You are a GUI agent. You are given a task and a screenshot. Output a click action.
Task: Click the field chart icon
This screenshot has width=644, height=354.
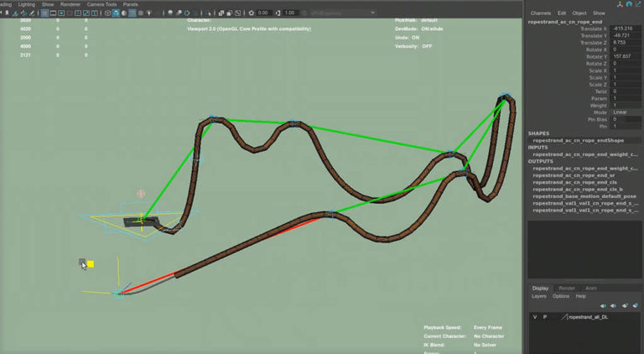pos(78,13)
